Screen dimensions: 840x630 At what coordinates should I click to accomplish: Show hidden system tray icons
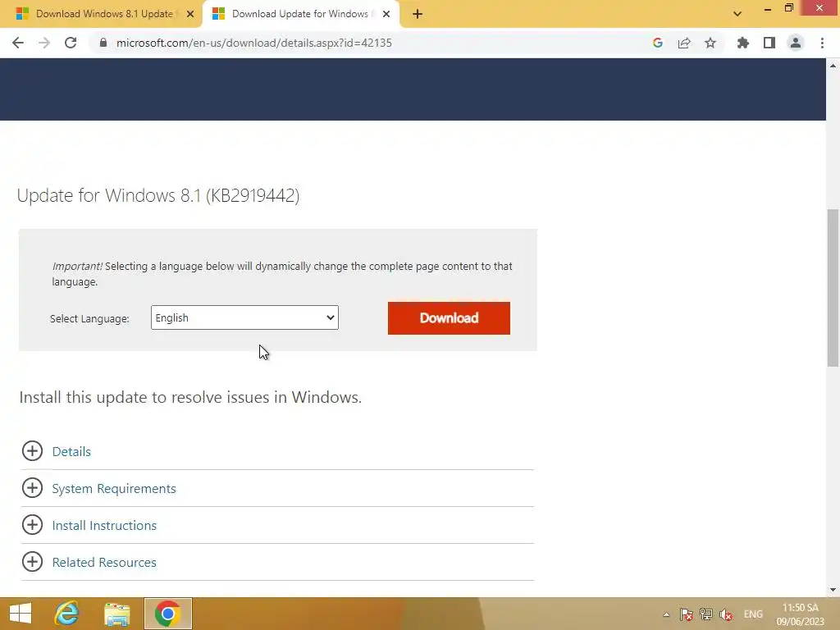tap(666, 614)
